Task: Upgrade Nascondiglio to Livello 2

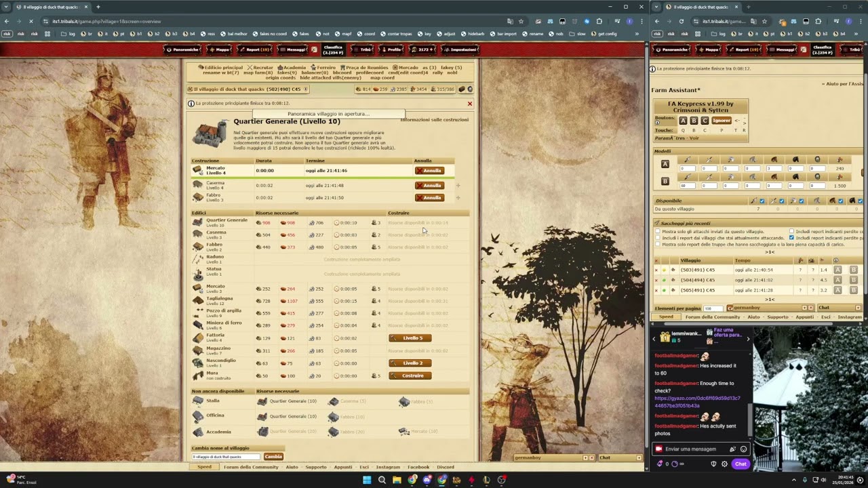Action: [x=410, y=363]
